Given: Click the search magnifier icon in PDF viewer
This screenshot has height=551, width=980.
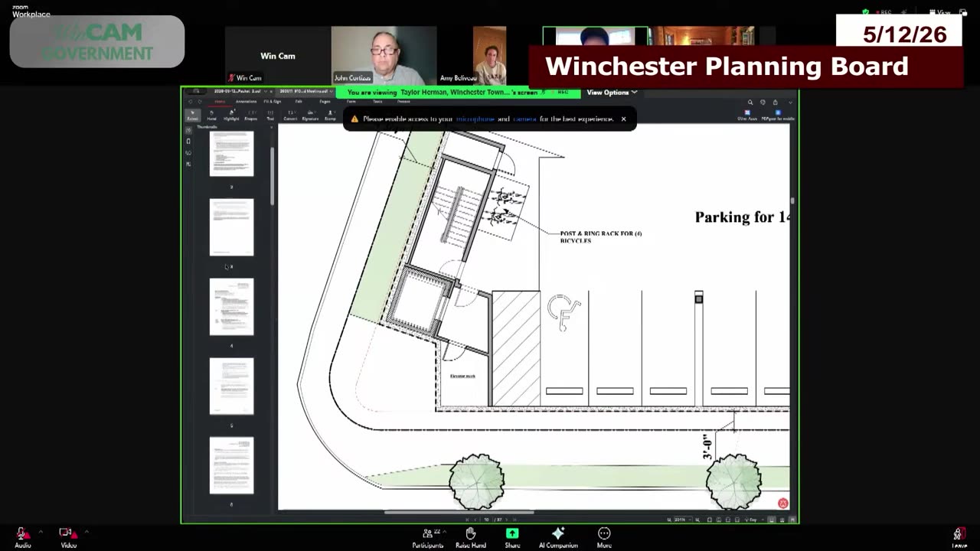Looking at the screenshot, I should (750, 102).
